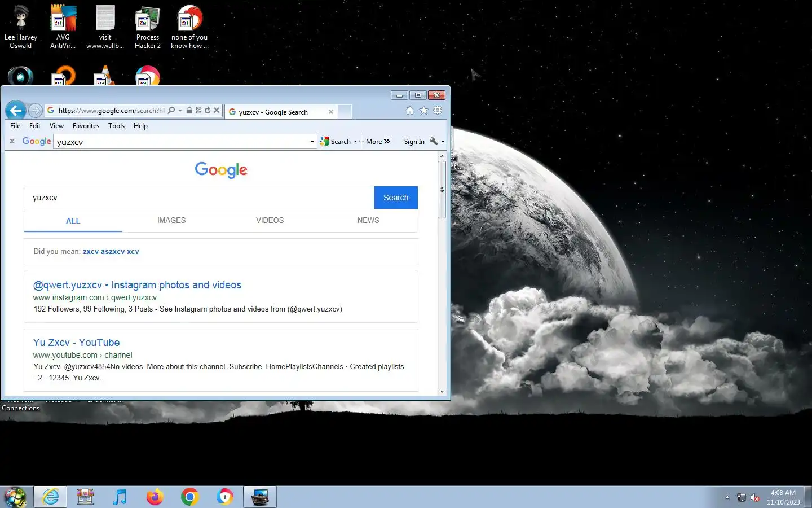Expand More toolbar buttons
This screenshot has height=508, width=812.
(x=378, y=142)
